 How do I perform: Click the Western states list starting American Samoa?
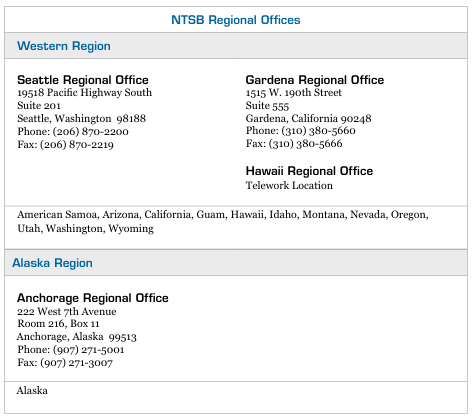coord(223,221)
